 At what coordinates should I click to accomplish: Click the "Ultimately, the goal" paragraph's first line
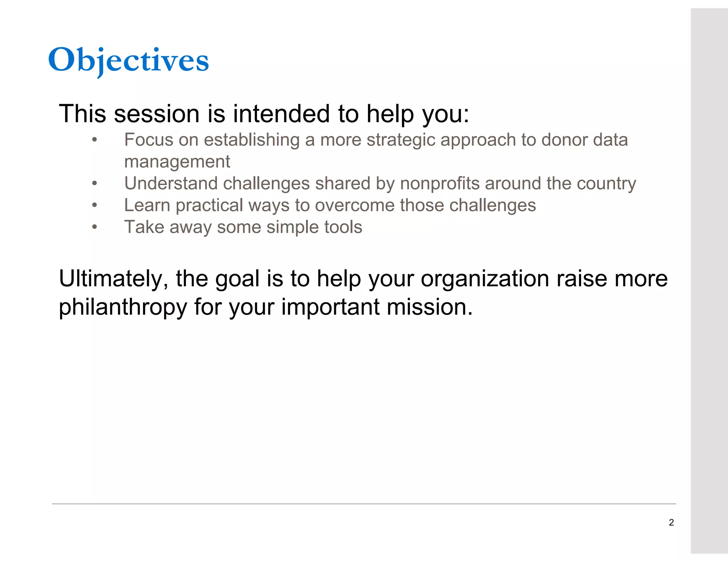point(363,279)
